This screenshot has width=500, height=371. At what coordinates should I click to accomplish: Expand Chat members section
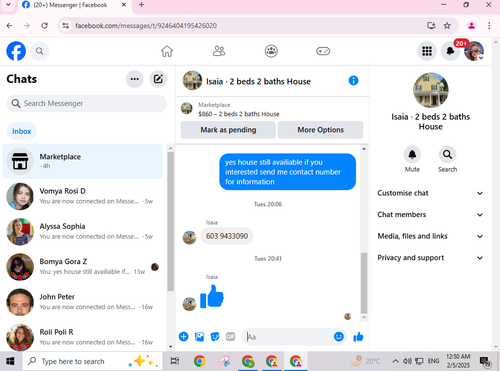click(x=430, y=215)
